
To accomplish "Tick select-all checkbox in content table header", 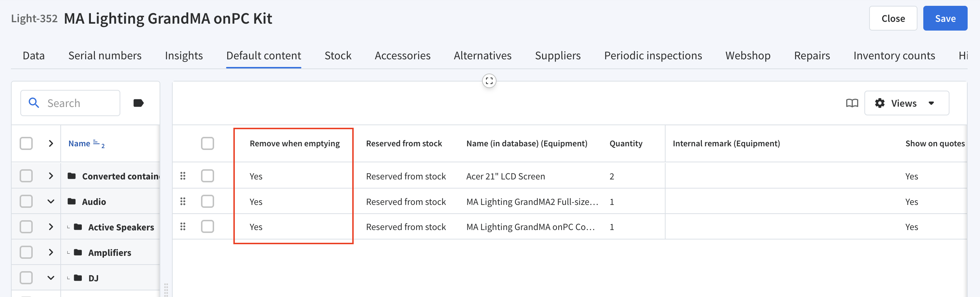I will click(207, 143).
